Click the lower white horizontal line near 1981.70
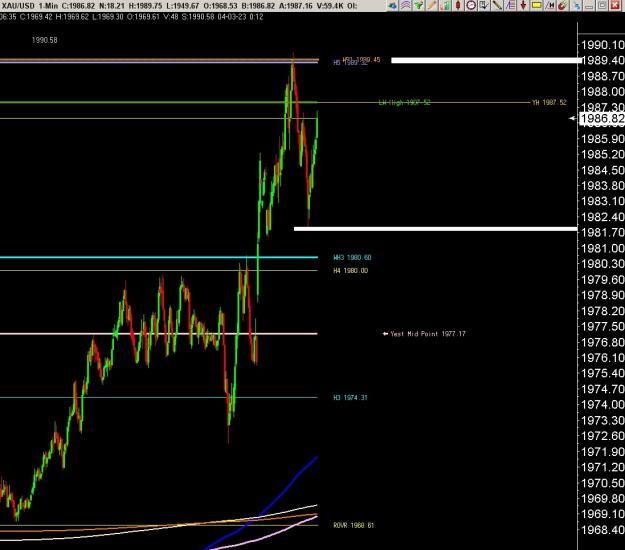This screenshot has width=625, height=550. click(435, 229)
